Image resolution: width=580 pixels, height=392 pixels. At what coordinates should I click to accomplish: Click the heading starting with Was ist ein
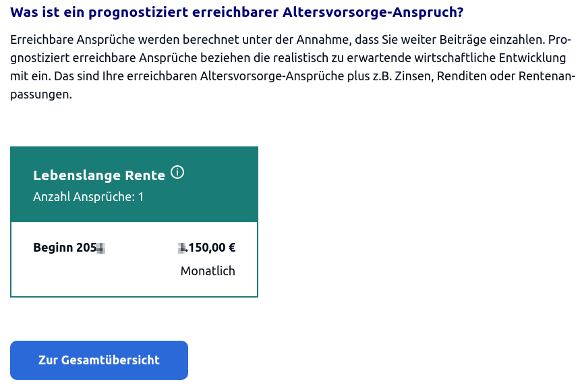click(x=237, y=12)
